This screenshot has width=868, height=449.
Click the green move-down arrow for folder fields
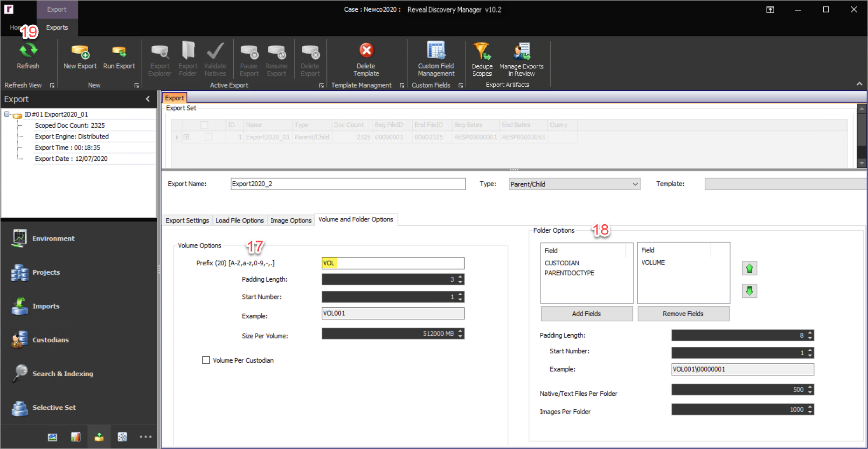pyautogui.click(x=750, y=291)
